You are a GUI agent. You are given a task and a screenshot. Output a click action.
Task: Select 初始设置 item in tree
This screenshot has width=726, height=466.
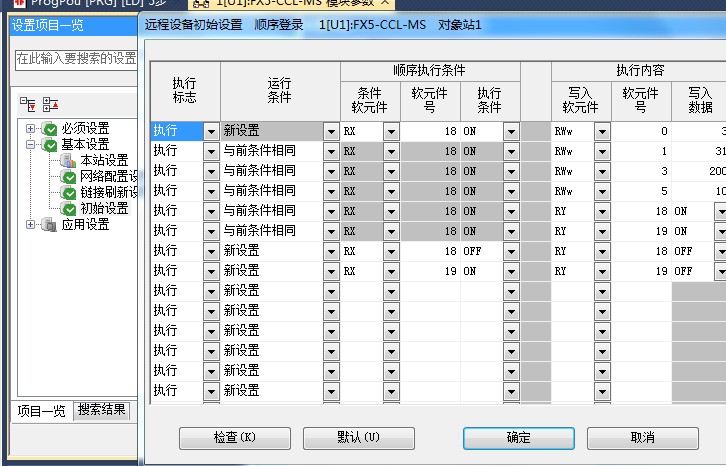pos(103,209)
